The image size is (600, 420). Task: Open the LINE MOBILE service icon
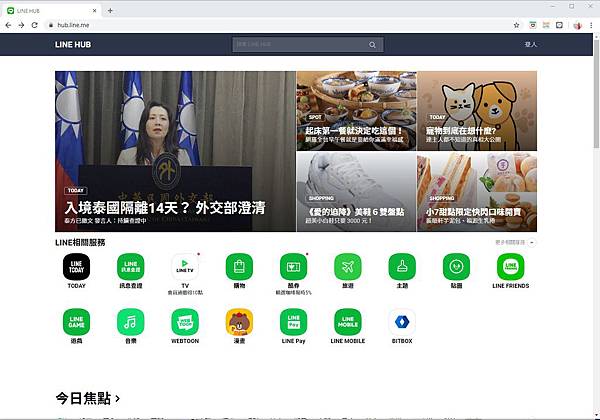347,322
